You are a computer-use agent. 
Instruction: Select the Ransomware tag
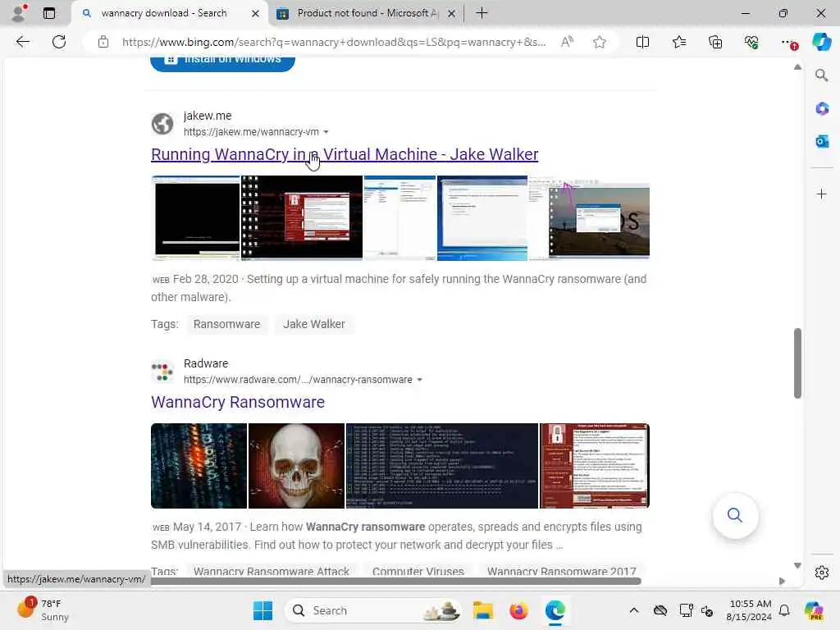pyautogui.click(x=226, y=324)
